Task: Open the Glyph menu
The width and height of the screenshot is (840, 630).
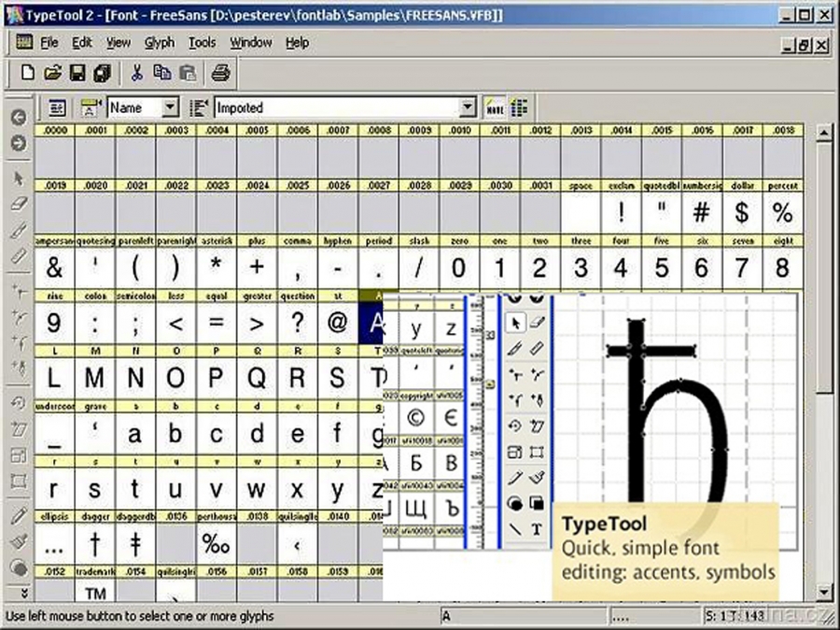Action: pyautogui.click(x=159, y=42)
